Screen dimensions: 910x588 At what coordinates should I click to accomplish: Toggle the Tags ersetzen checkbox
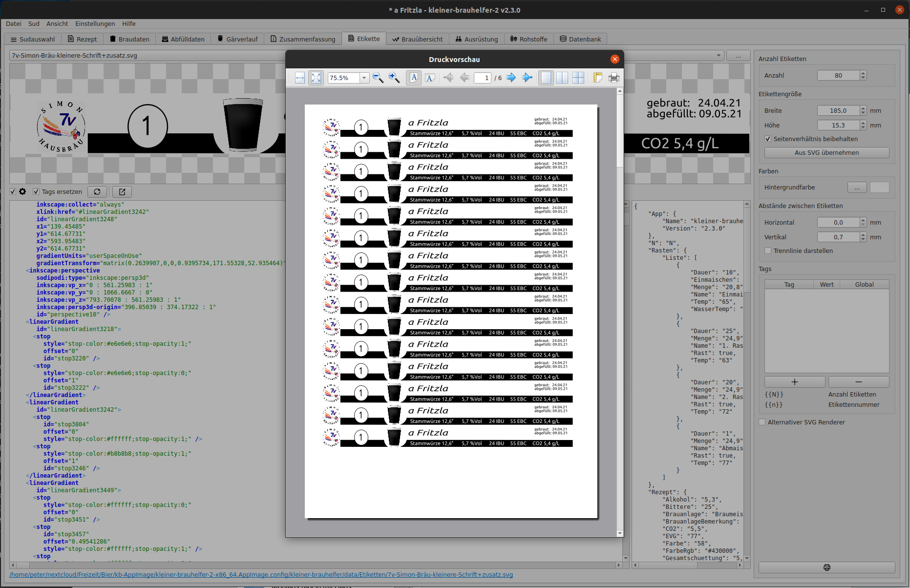[x=36, y=192]
